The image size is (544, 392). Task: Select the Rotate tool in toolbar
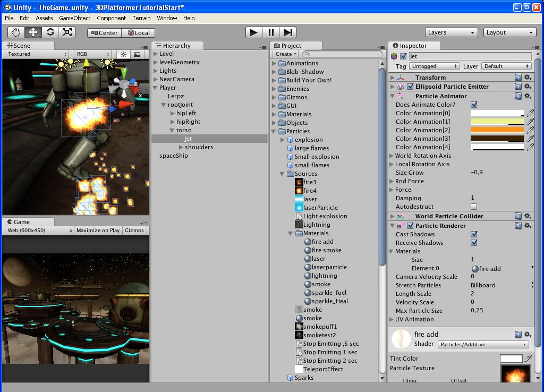click(50, 32)
